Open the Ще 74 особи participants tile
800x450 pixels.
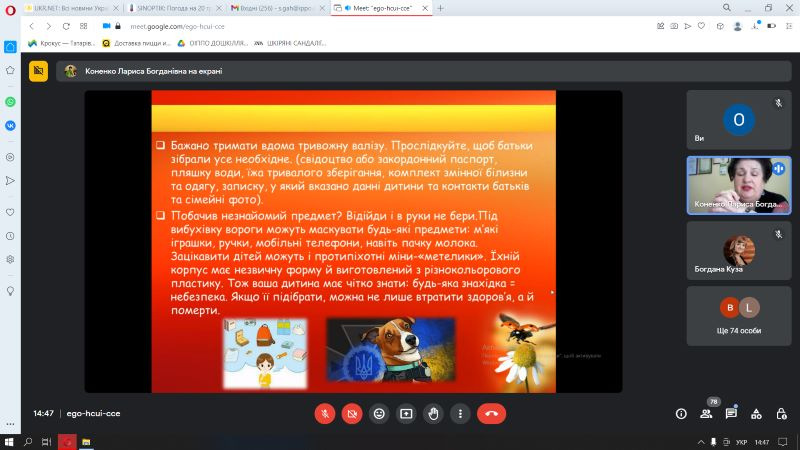click(x=739, y=316)
